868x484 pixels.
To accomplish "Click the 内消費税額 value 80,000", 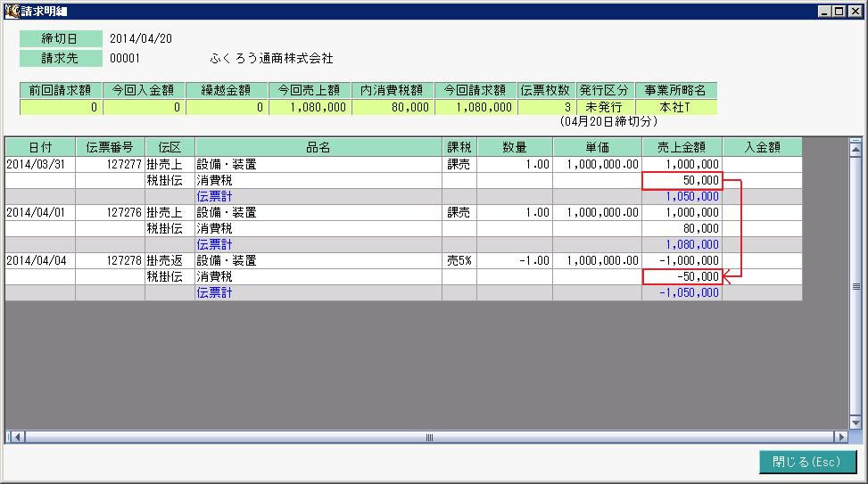I will click(393, 107).
